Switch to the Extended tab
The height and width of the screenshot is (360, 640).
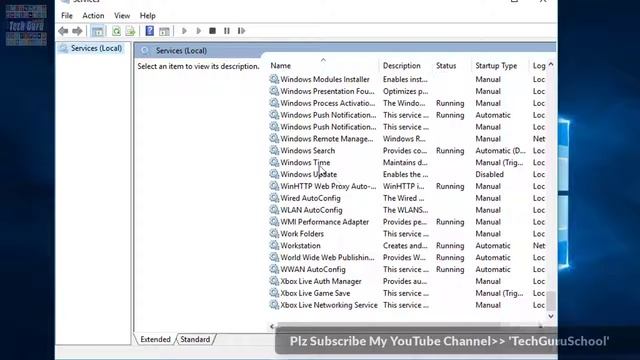coord(155,339)
